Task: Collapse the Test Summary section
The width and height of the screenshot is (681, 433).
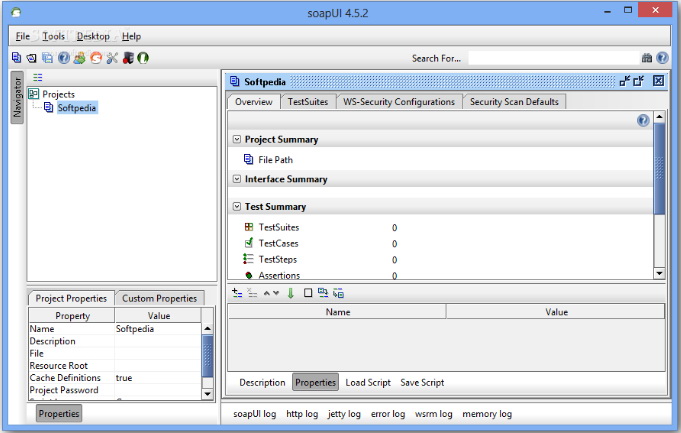Action: click(x=237, y=206)
